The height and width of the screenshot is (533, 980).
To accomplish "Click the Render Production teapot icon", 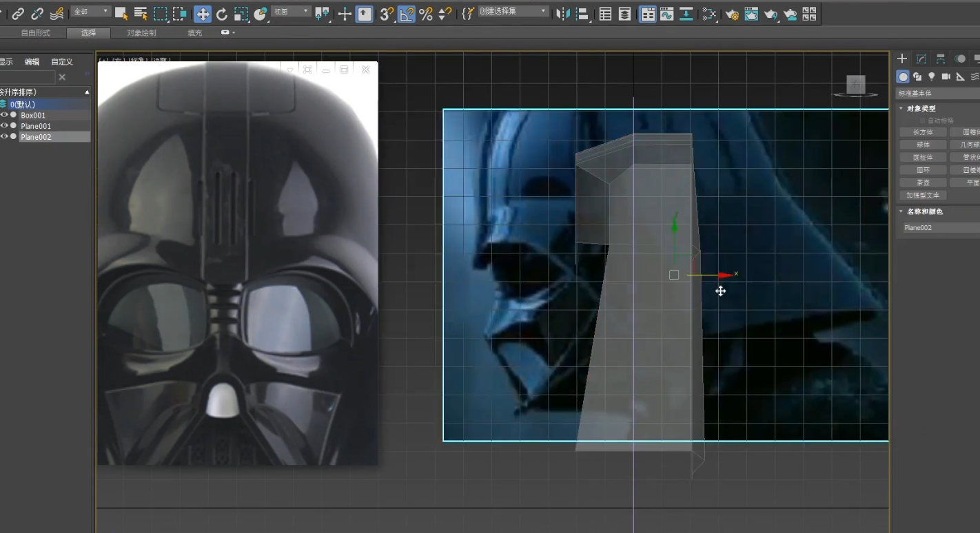I will tap(770, 13).
